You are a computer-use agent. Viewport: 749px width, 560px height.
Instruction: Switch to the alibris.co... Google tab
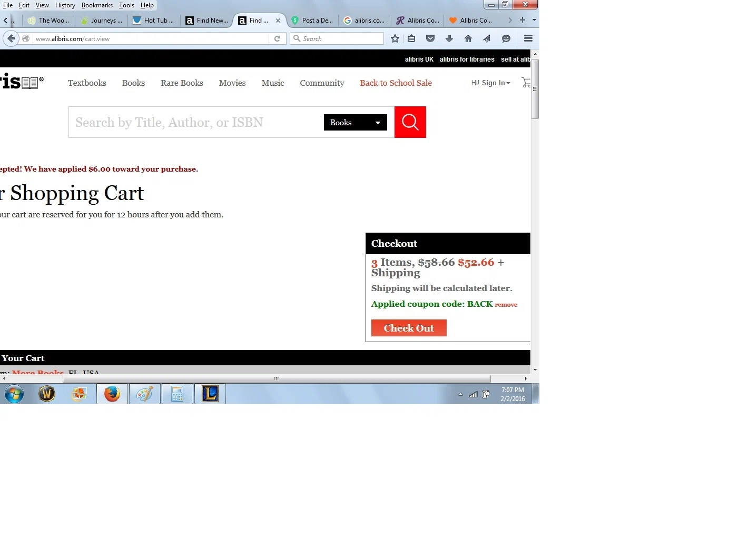[364, 21]
